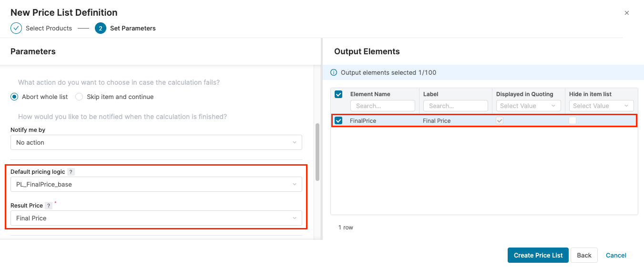Click the Cancel link

(x=616, y=255)
